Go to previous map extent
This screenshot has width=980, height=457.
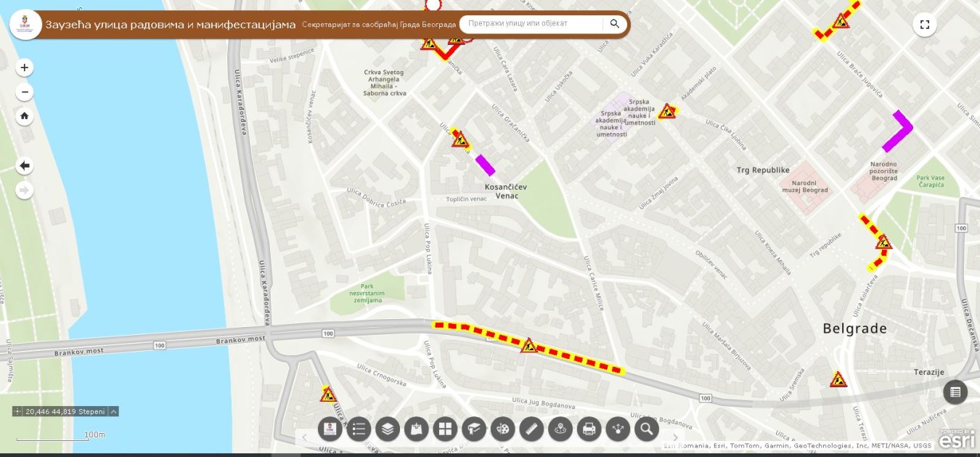[x=25, y=166]
